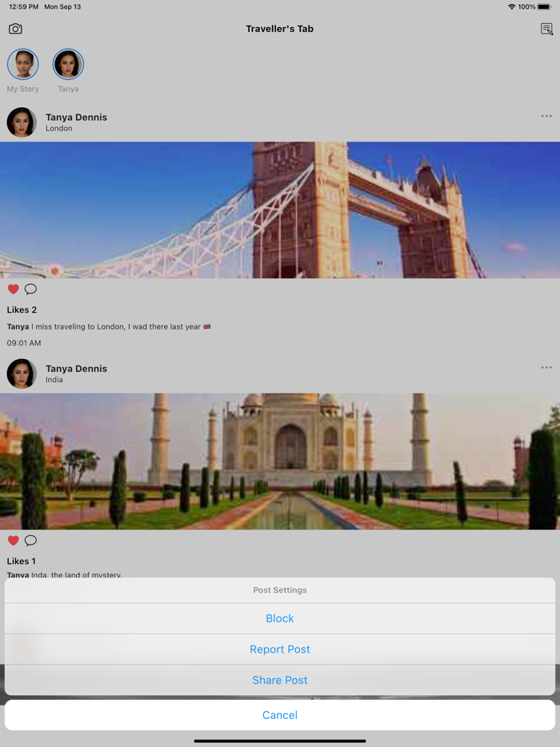The image size is (560, 747).
Task: Tap the new post compose icon
Action: click(546, 29)
